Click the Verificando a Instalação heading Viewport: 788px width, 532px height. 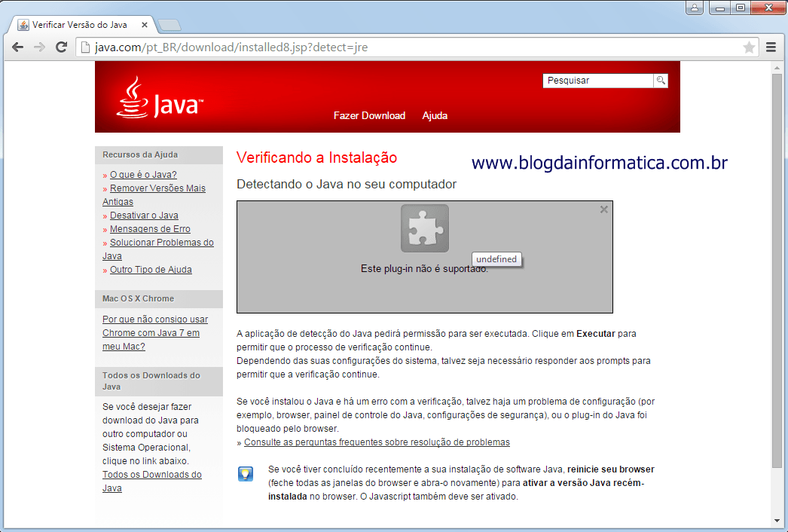pos(316,157)
